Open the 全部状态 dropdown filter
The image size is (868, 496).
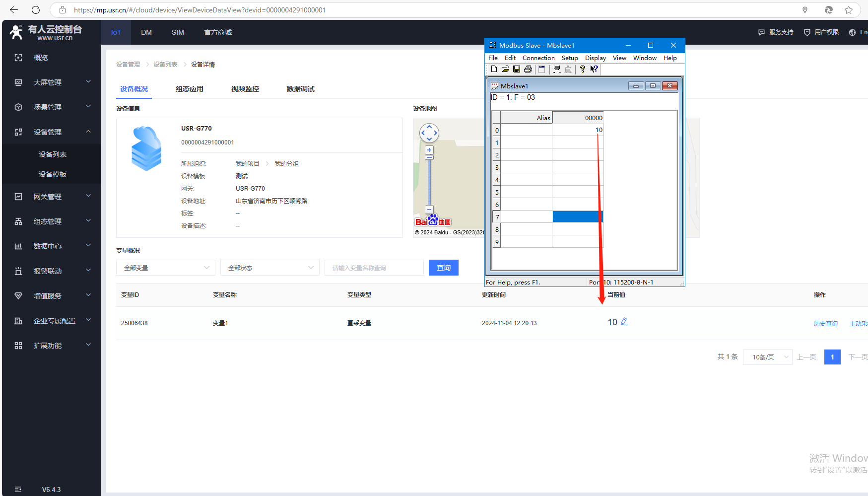(x=269, y=268)
